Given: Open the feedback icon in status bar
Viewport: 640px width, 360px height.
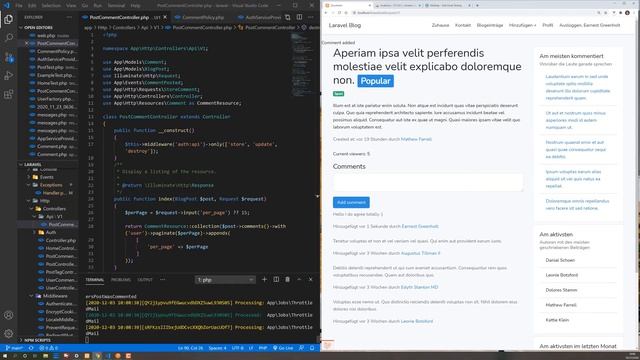Looking at the screenshot, I should point(301,348).
